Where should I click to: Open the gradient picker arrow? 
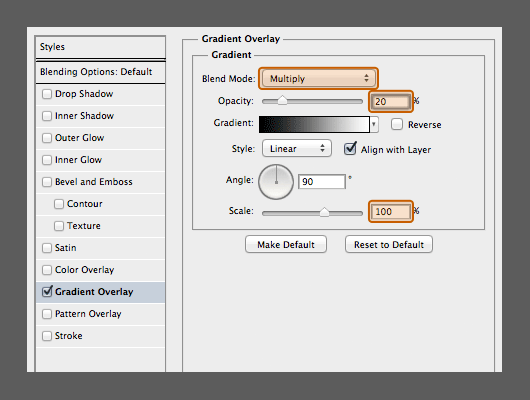tap(374, 124)
